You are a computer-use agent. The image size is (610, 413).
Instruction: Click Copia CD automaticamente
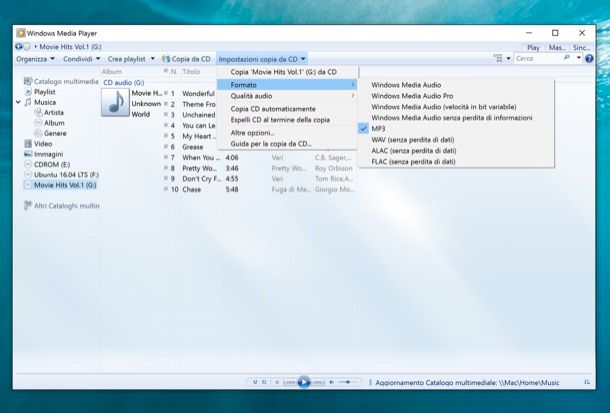click(273, 109)
